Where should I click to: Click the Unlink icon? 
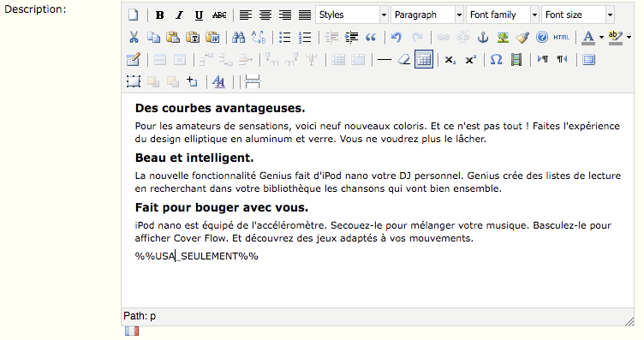462,38
